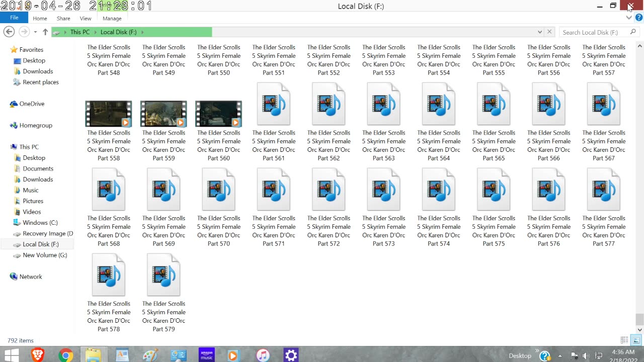Select the Part 569 media file icon

point(164,190)
